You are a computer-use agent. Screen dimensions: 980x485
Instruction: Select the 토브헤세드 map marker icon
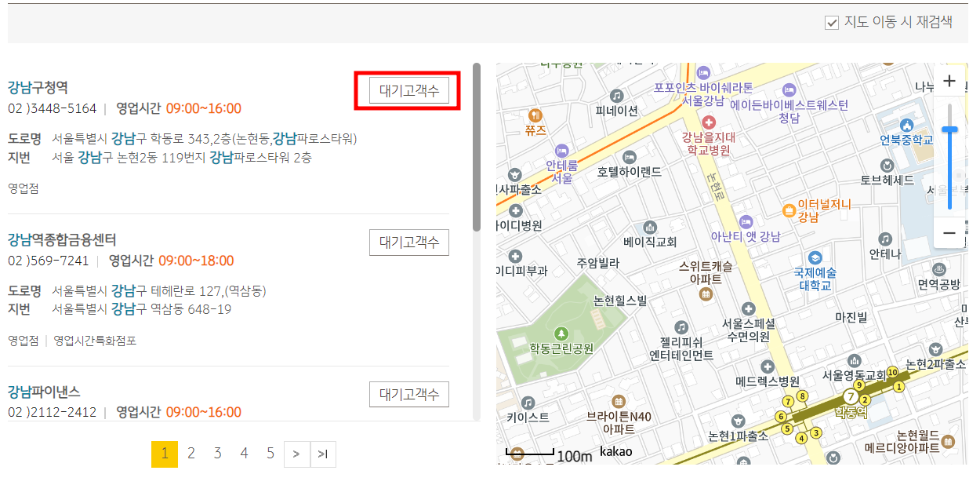887,166
